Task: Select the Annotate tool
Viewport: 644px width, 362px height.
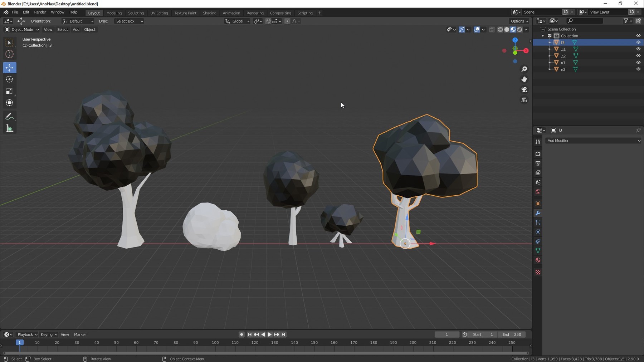Action: (9, 116)
